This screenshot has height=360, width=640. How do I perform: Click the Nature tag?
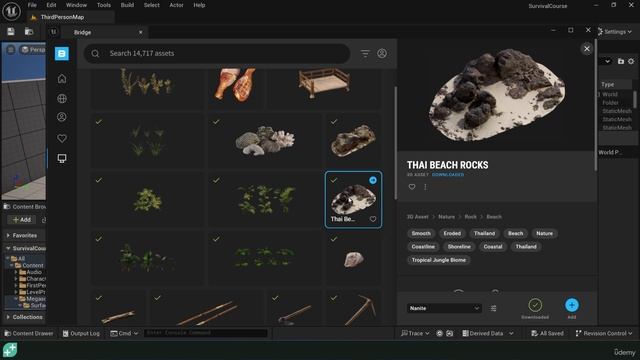click(544, 233)
